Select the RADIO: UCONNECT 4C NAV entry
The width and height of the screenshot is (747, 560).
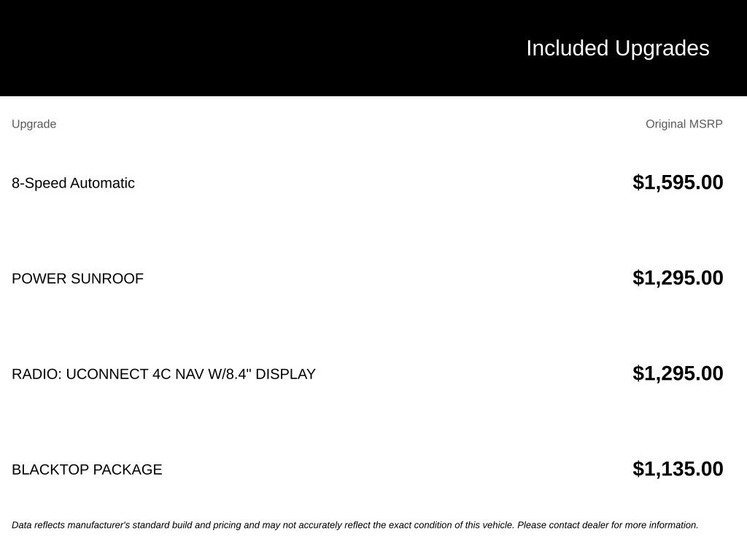coord(163,374)
